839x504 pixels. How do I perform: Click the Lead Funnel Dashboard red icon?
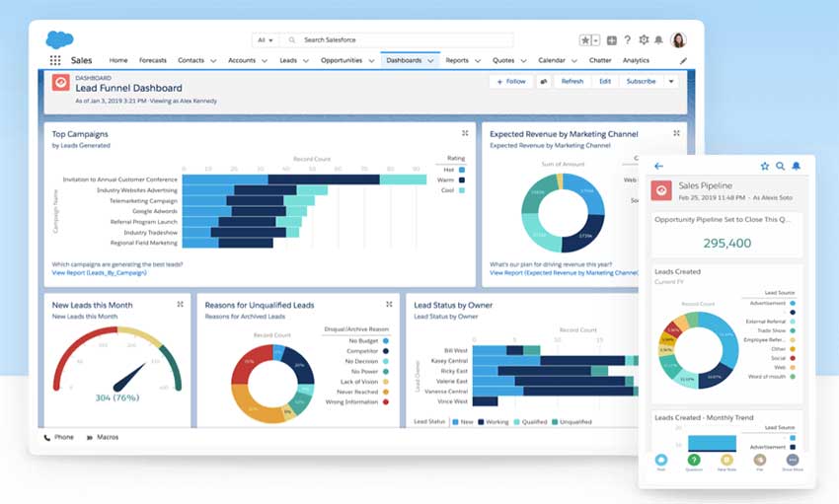coord(60,82)
